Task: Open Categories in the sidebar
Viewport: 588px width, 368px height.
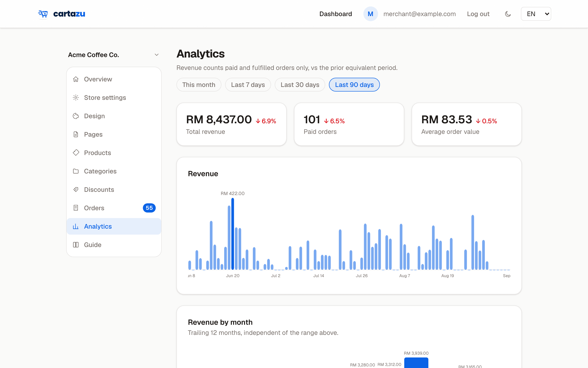Action: 114,171
